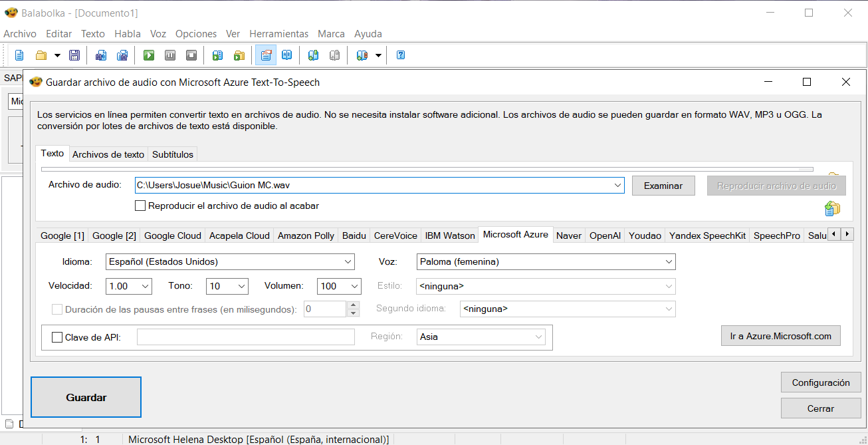868x445 pixels.
Task: Save document with the floppy disk icon
Action: [x=74, y=55]
